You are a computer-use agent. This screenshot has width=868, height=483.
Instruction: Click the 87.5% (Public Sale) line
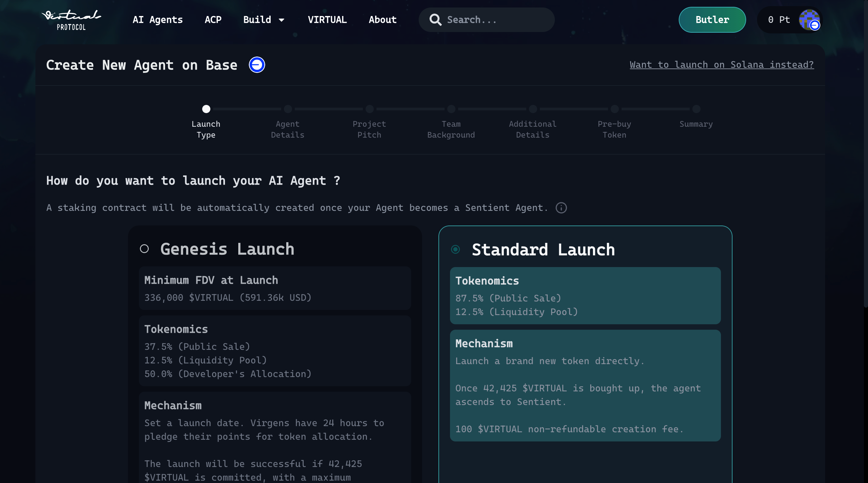click(x=508, y=298)
